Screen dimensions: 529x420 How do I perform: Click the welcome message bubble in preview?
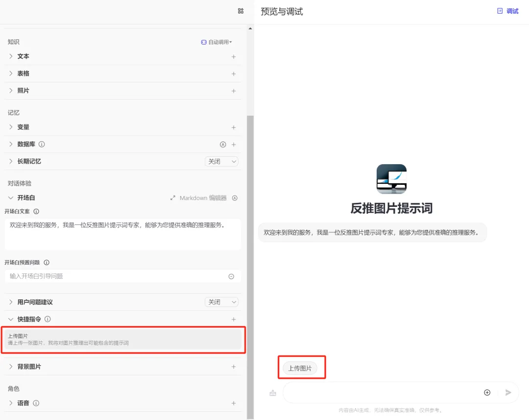[372, 232]
